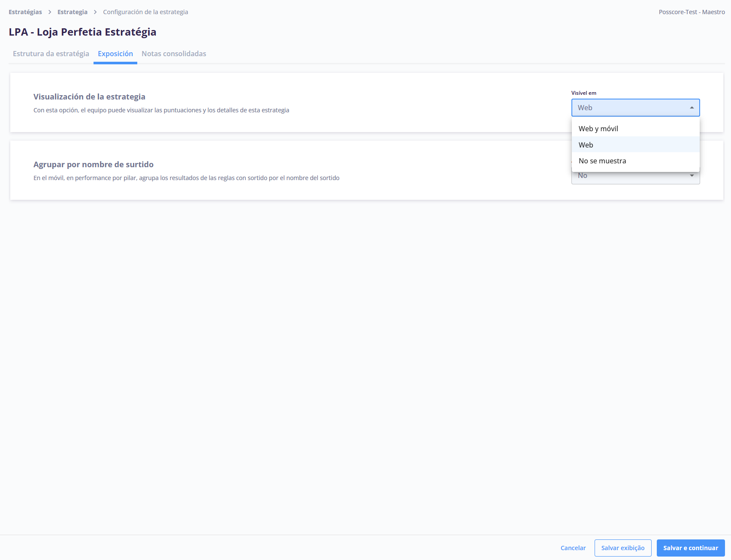Go to the Estratégias breadcrumb link

pos(25,12)
